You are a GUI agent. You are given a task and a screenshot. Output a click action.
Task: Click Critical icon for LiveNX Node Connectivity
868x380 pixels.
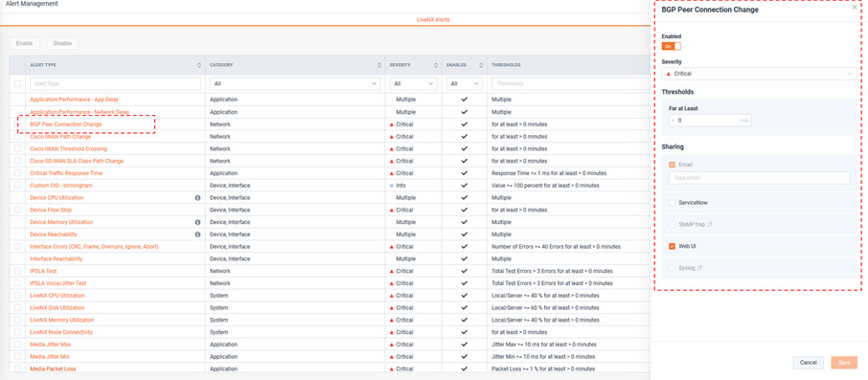[392, 332]
